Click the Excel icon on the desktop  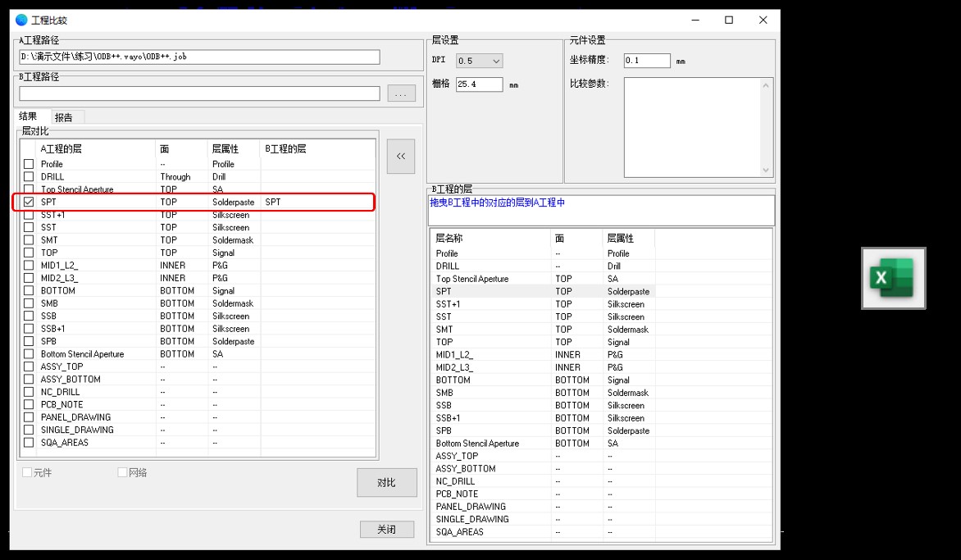(893, 278)
